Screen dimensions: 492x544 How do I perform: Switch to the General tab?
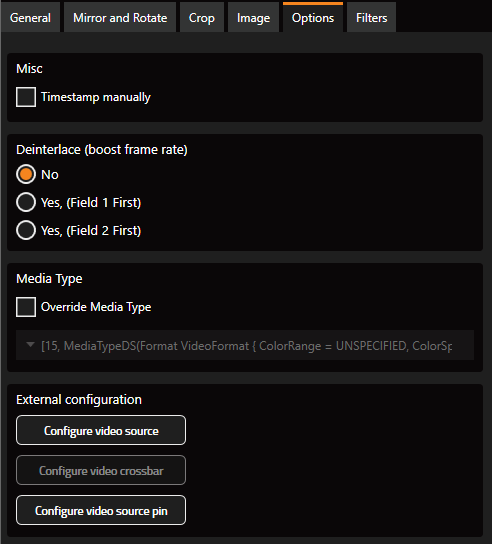coord(30,17)
